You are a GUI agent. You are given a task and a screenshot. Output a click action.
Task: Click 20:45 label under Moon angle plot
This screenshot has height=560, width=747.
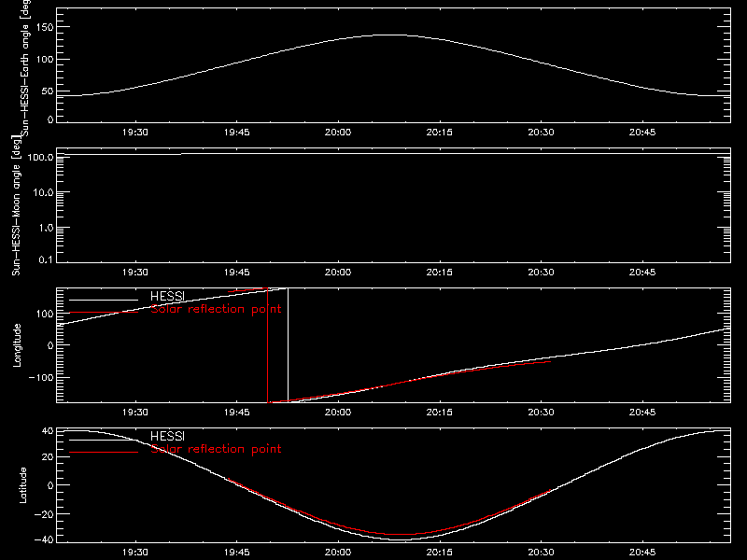[642, 273]
